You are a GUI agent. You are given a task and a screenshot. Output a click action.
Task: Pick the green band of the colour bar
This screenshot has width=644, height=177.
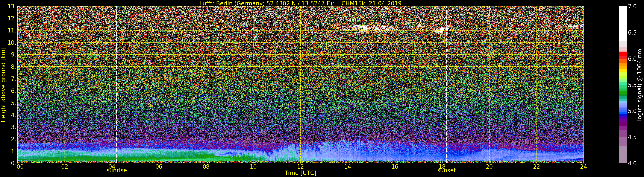coord(623,93)
